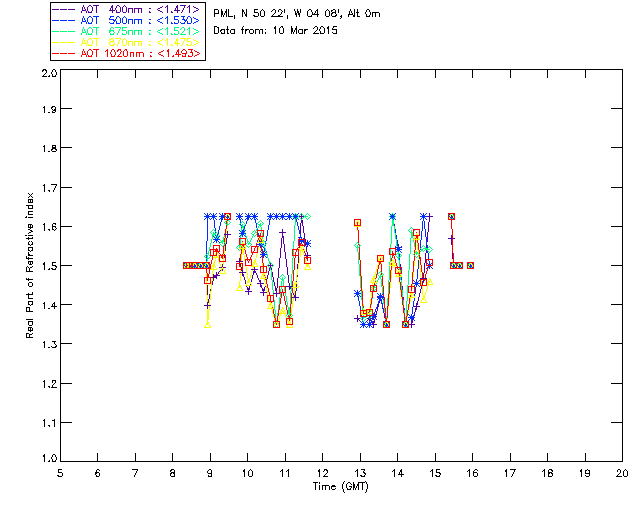Viewport: 640px width, 512px height.
Task: Click x-axis tick label 18
Action: [548, 473]
